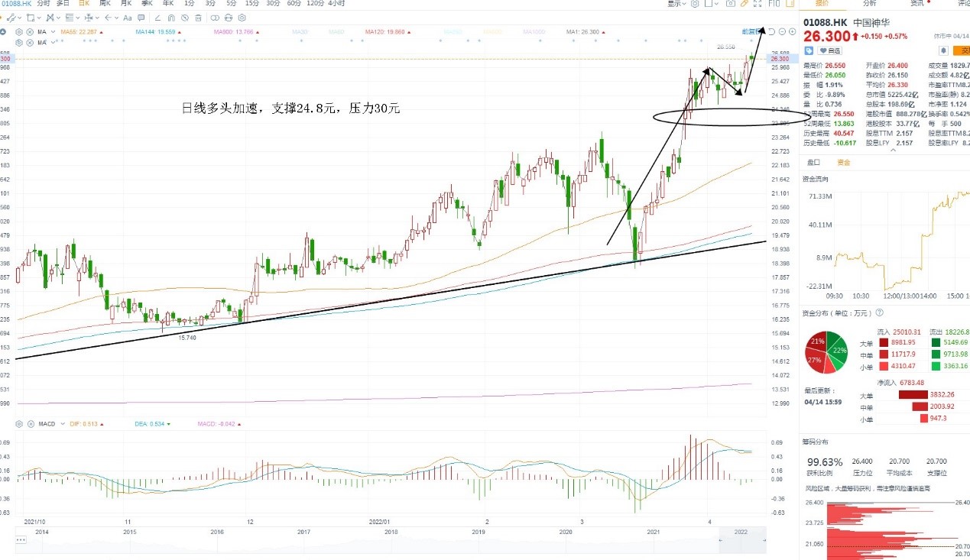
Task: Open first MA indicator settings gear
Action: (18, 32)
